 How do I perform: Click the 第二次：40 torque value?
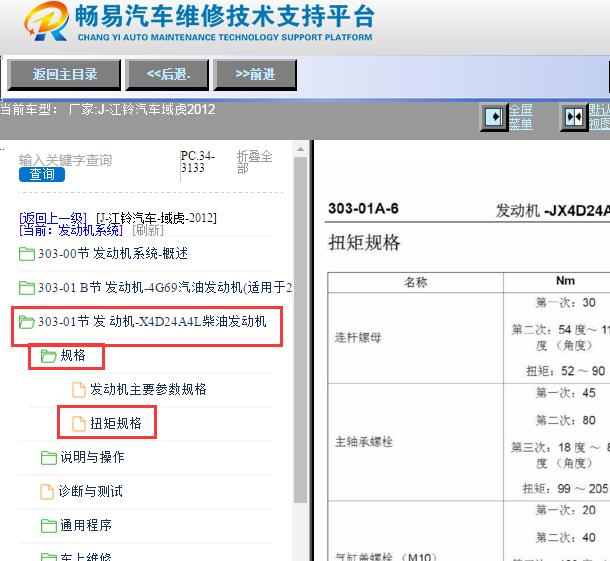[x=566, y=538]
